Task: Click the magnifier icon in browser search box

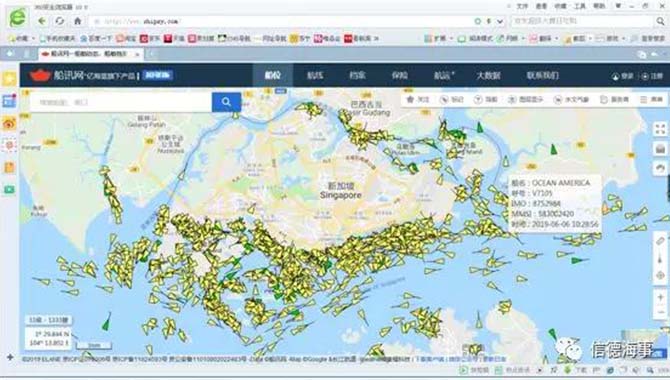Action: click(660, 21)
